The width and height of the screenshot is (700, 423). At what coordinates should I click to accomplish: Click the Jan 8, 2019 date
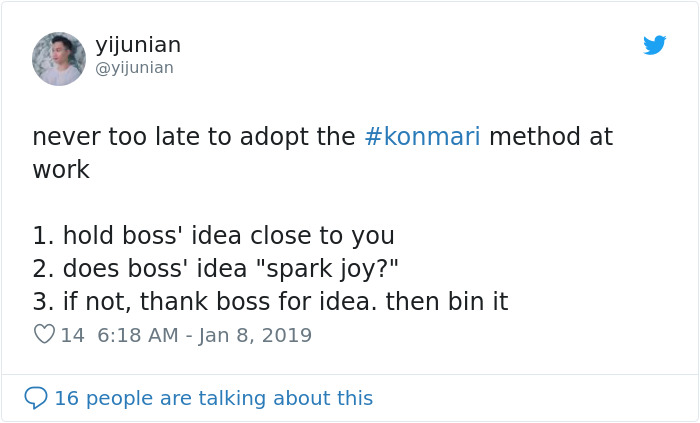[x=257, y=335]
